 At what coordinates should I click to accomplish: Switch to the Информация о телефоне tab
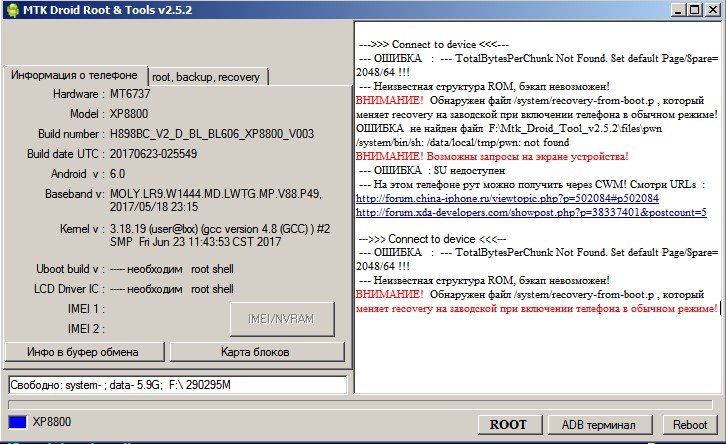[x=75, y=76]
